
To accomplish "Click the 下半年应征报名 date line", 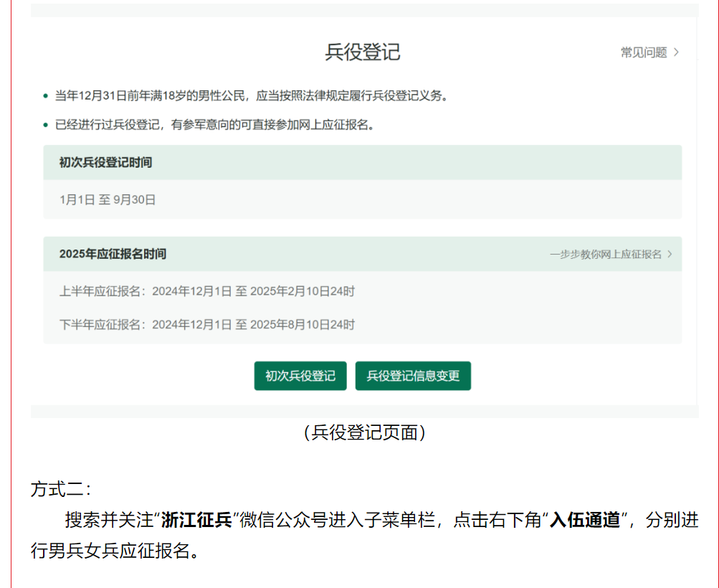I will (x=207, y=324).
